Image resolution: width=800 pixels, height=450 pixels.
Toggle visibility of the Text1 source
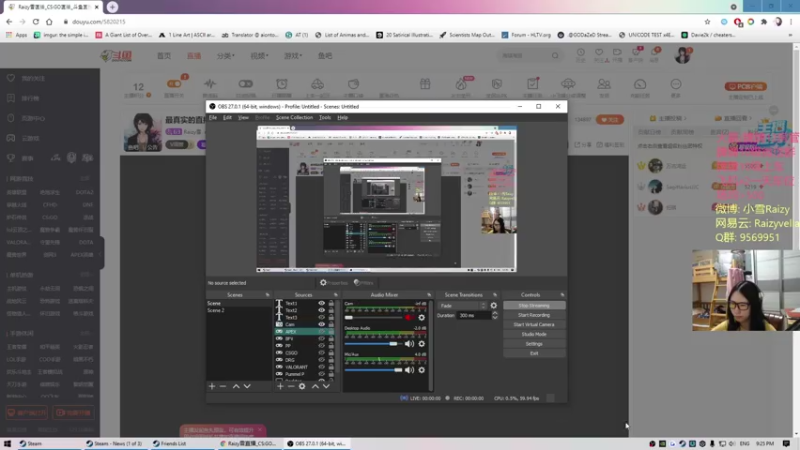click(x=321, y=303)
